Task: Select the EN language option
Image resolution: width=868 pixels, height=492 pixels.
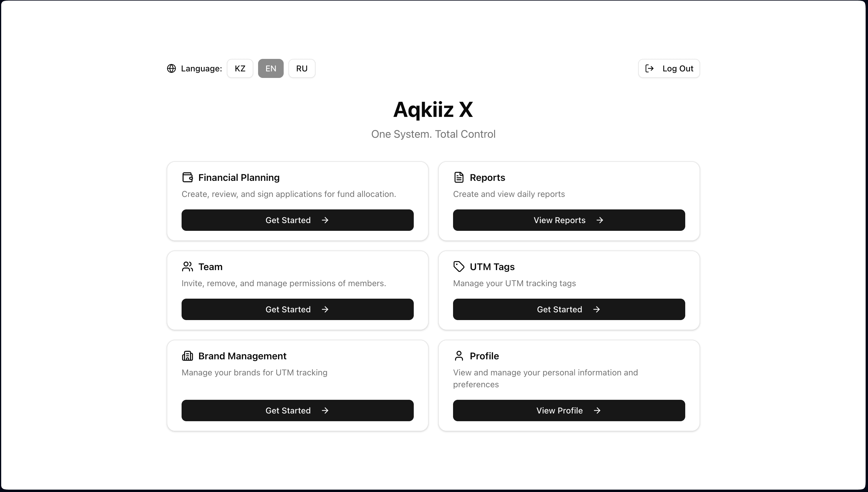Action: 270,68
